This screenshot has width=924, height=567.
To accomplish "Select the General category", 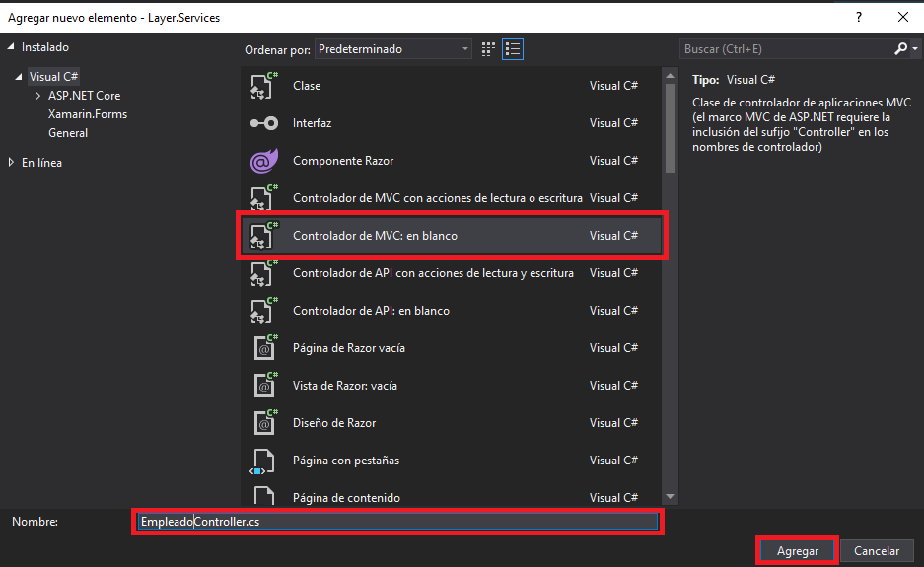I will click(x=68, y=133).
